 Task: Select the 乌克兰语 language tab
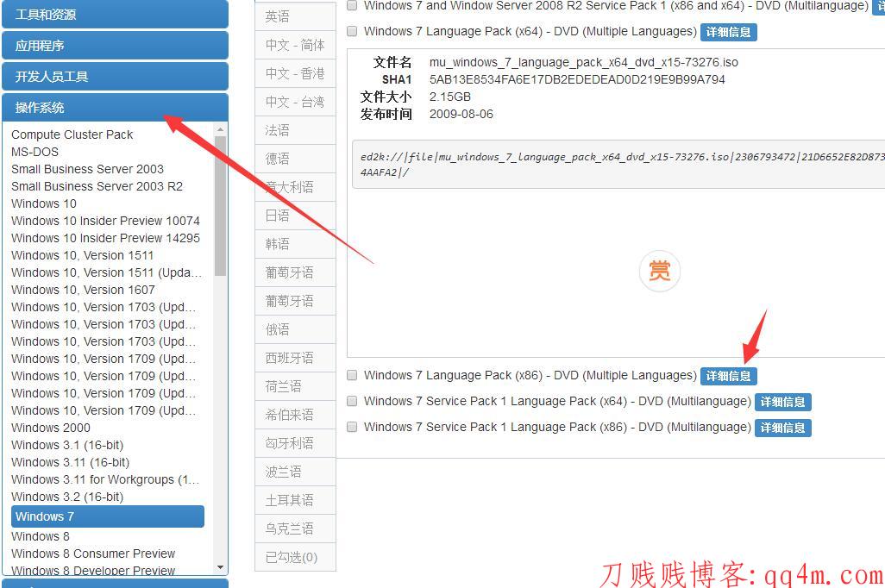[295, 529]
